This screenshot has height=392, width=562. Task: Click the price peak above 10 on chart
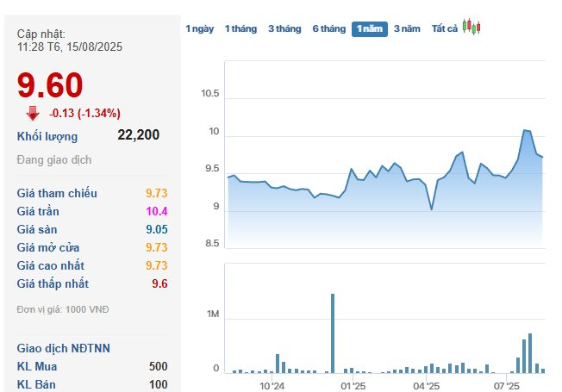pyautogui.click(x=526, y=131)
